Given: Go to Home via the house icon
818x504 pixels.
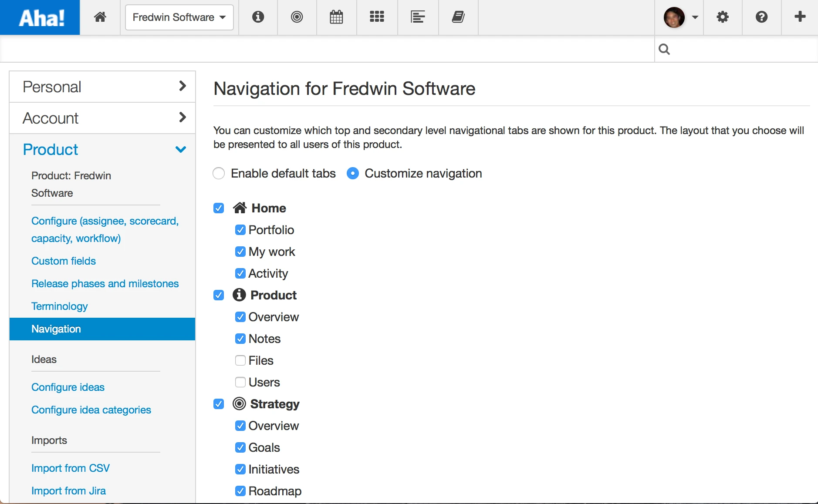Looking at the screenshot, I should (100, 17).
